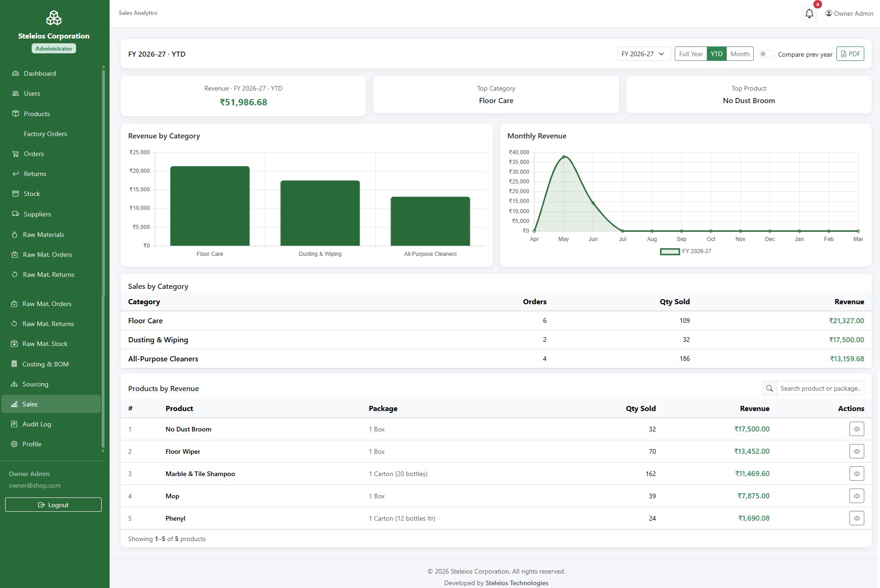The height and width of the screenshot is (588, 880).
Task: Click the Stock archive icon
Action: (15, 194)
